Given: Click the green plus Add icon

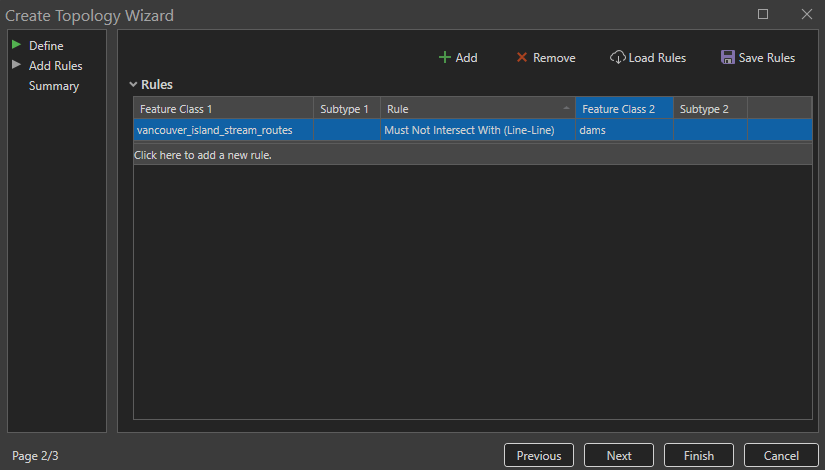Looking at the screenshot, I should (445, 58).
